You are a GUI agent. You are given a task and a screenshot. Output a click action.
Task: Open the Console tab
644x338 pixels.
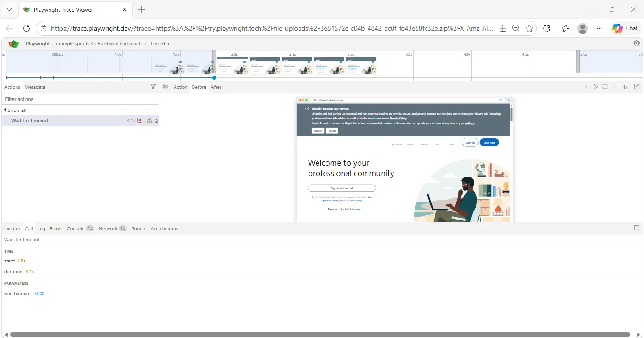(80, 228)
